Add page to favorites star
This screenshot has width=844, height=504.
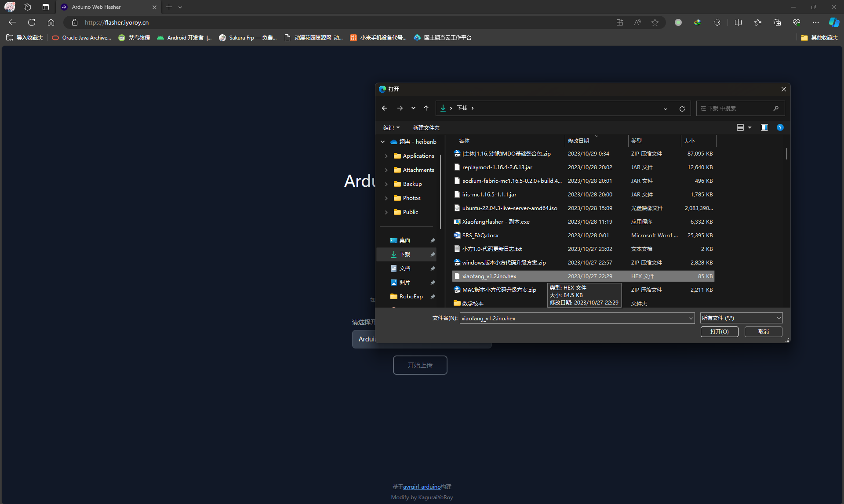coord(655,22)
